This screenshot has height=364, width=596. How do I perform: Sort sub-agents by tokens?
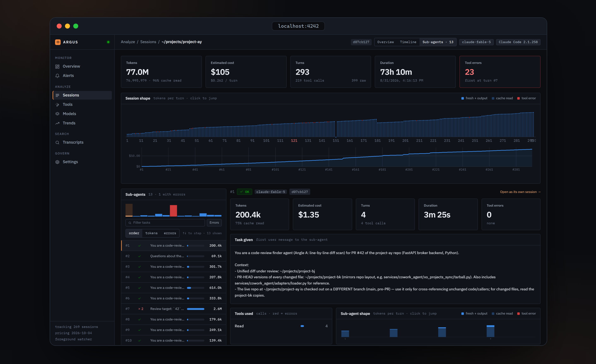coord(151,233)
